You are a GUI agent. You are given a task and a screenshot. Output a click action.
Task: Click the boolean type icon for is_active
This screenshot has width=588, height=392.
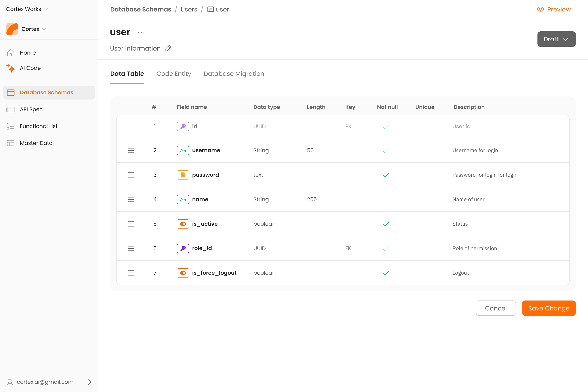(x=183, y=224)
